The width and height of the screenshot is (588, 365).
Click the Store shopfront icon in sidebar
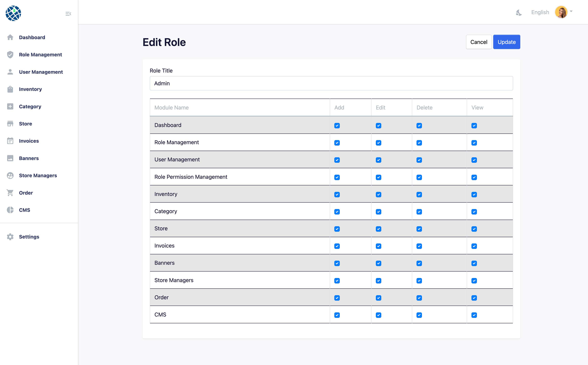[10, 124]
